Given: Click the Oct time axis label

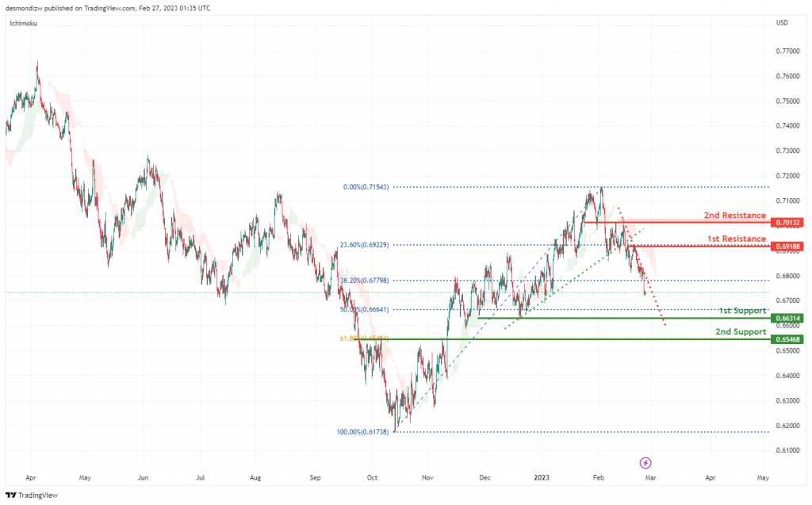Looking at the screenshot, I should [373, 477].
